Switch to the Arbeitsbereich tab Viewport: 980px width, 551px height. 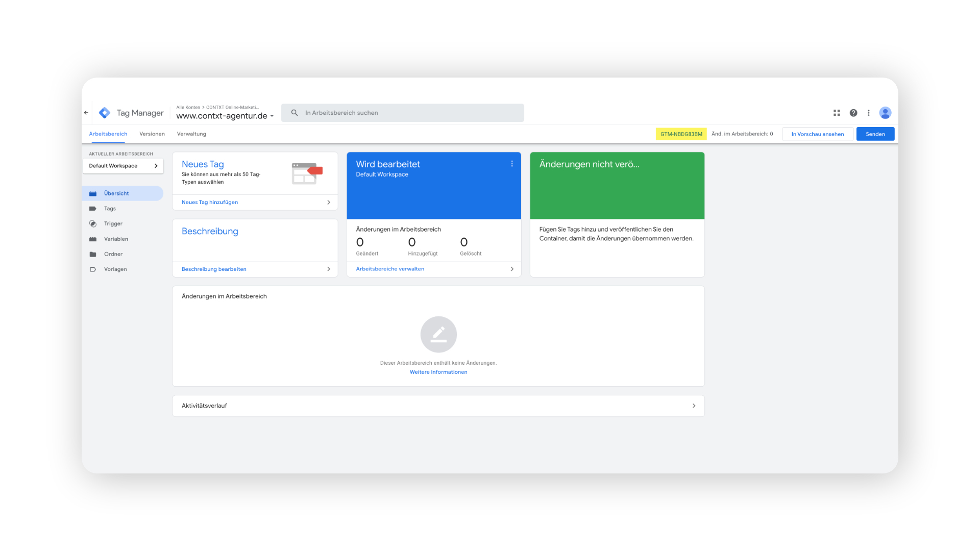click(x=108, y=134)
